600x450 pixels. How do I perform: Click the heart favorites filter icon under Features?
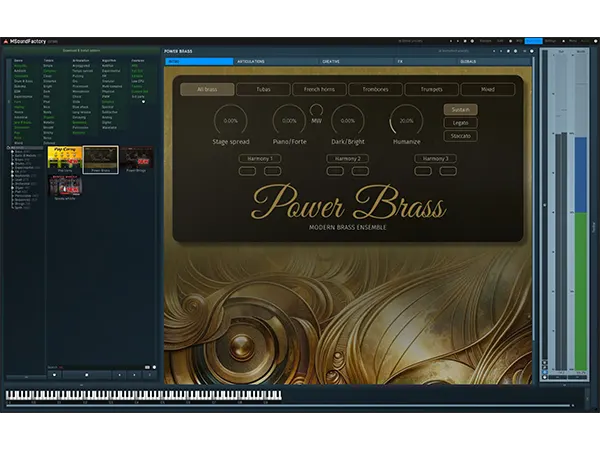point(143,102)
